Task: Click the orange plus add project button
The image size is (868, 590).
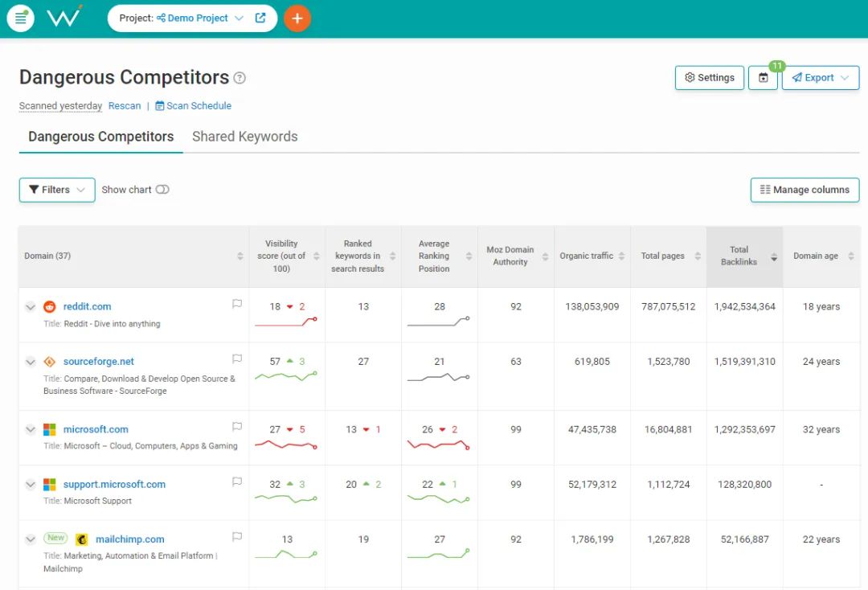Action: 297,18
